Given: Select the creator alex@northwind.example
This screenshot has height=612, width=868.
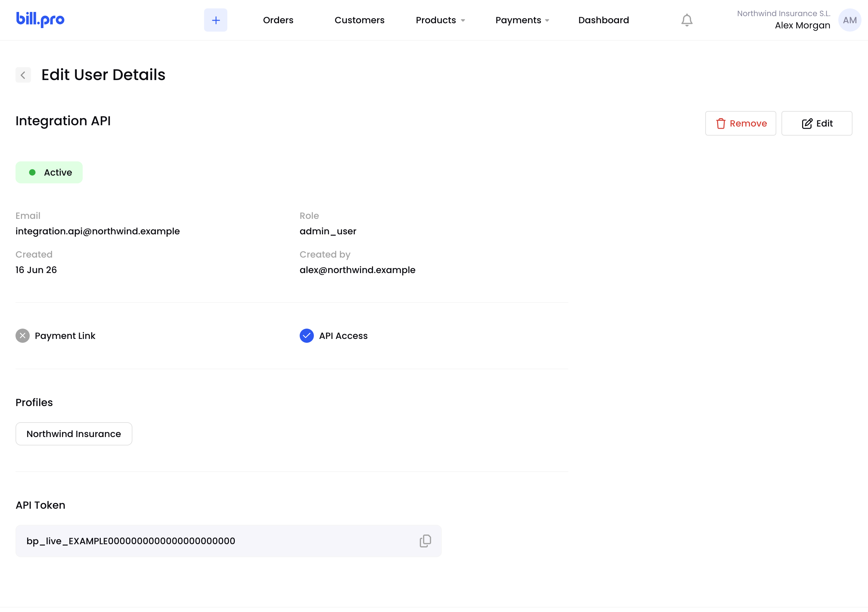Looking at the screenshot, I should pos(357,270).
